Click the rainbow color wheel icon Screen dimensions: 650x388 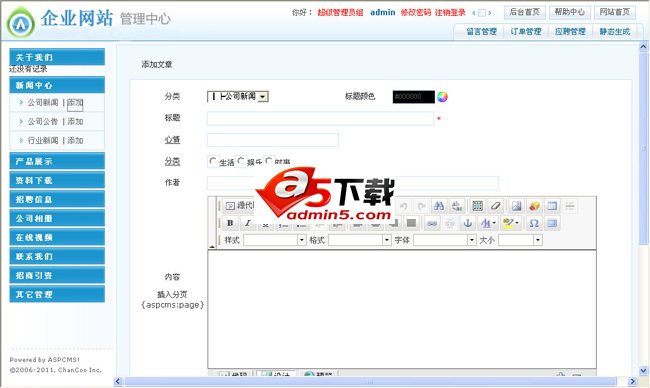pos(442,97)
